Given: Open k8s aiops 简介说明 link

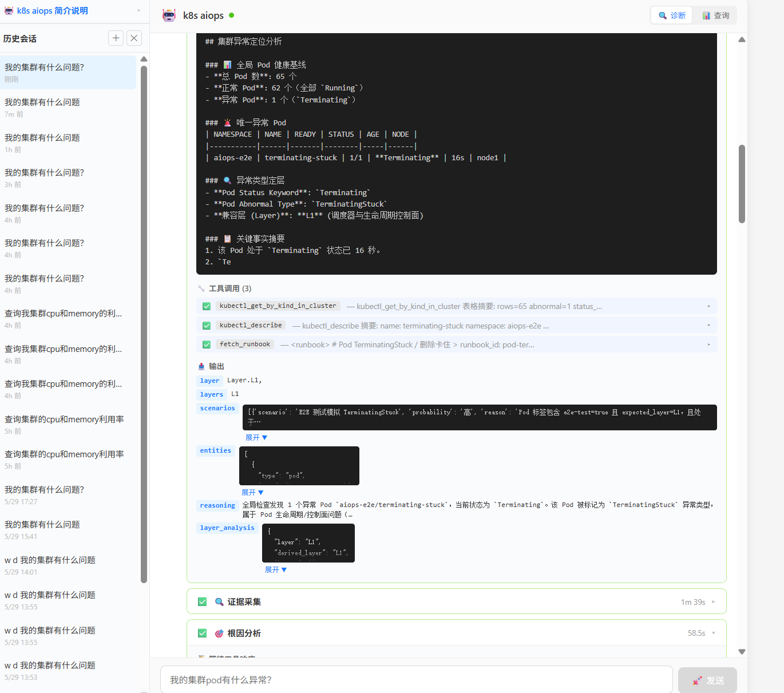Looking at the screenshot, I should click(53, 11).
